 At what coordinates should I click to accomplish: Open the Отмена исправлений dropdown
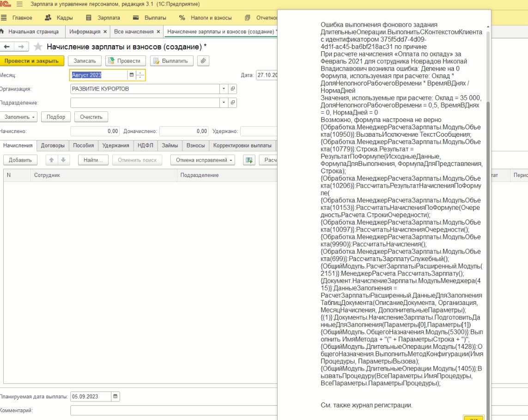pyautogui.click(x=203, y=160)
